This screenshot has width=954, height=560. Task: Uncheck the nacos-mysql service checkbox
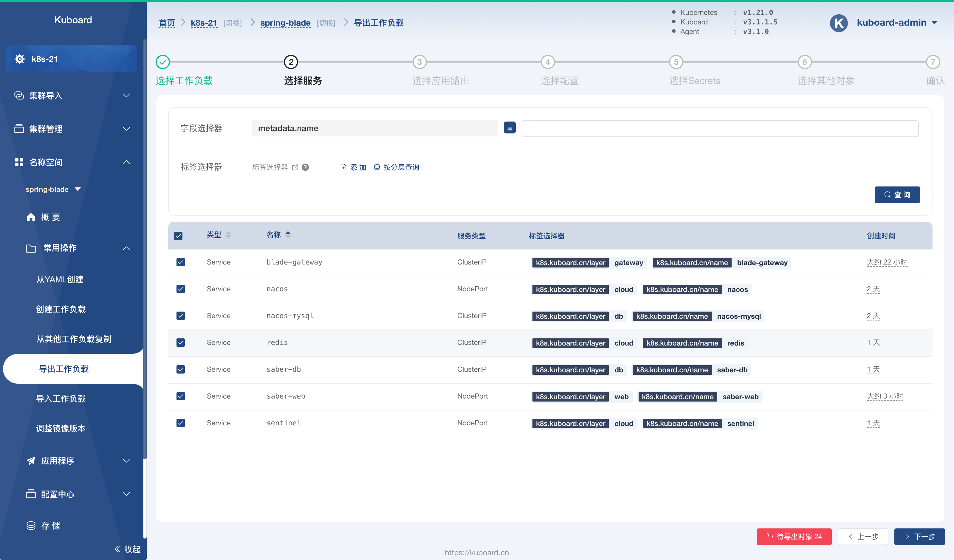[181, 316]
